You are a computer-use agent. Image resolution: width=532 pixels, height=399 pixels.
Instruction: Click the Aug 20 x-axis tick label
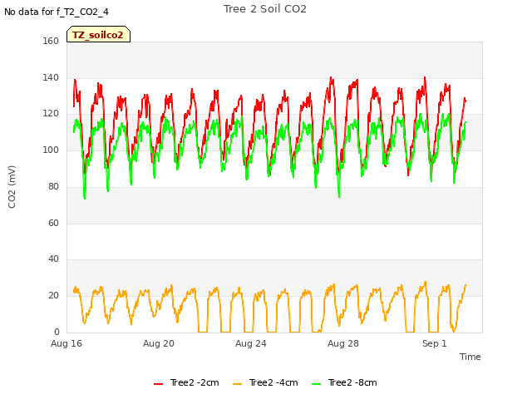pos(159,343)
